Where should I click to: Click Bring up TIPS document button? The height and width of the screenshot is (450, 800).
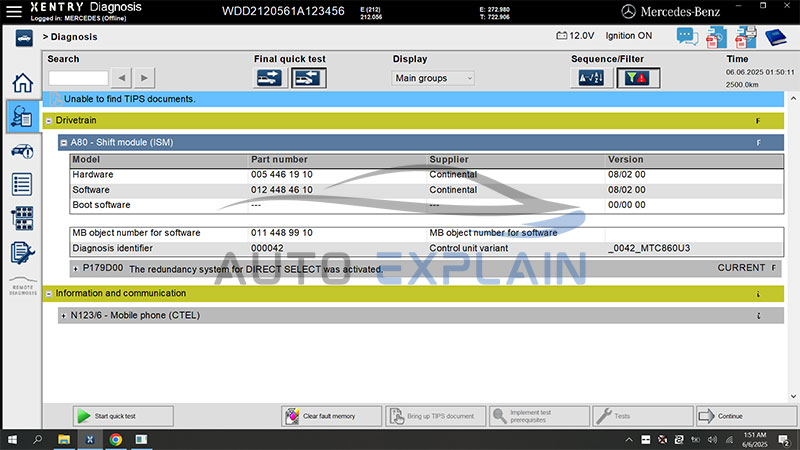coord(435,416)
